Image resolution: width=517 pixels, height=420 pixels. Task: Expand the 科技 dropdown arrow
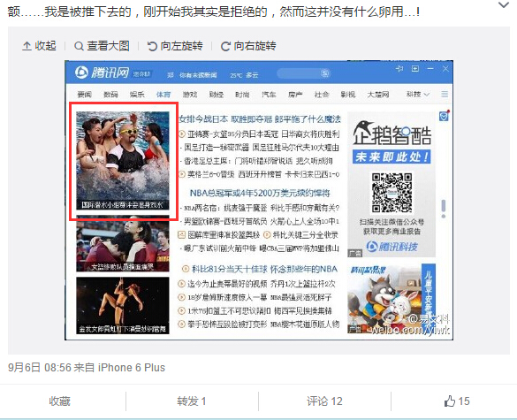coord(427,95)
